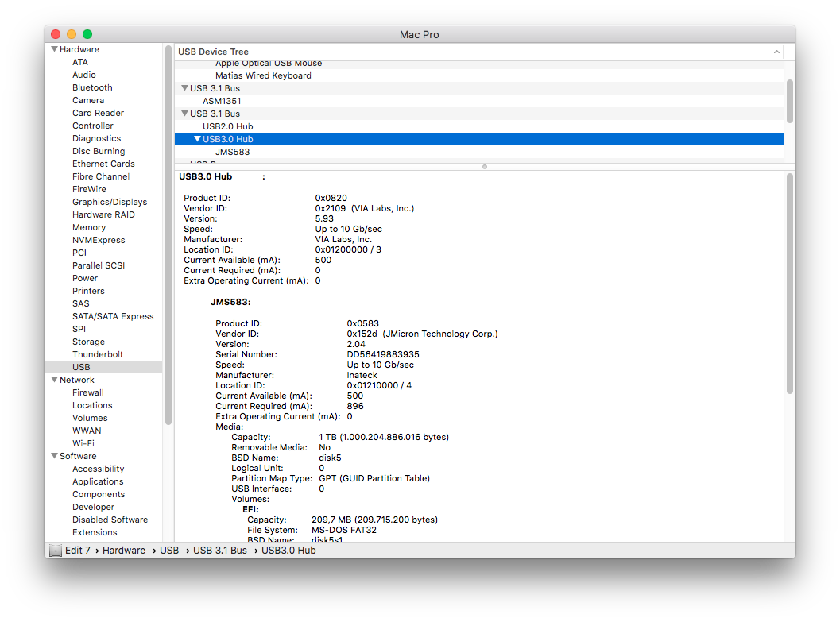Click USB 3.1 Bus in the path bar
This screenshot has width=840, height=622.
[220, 551]
